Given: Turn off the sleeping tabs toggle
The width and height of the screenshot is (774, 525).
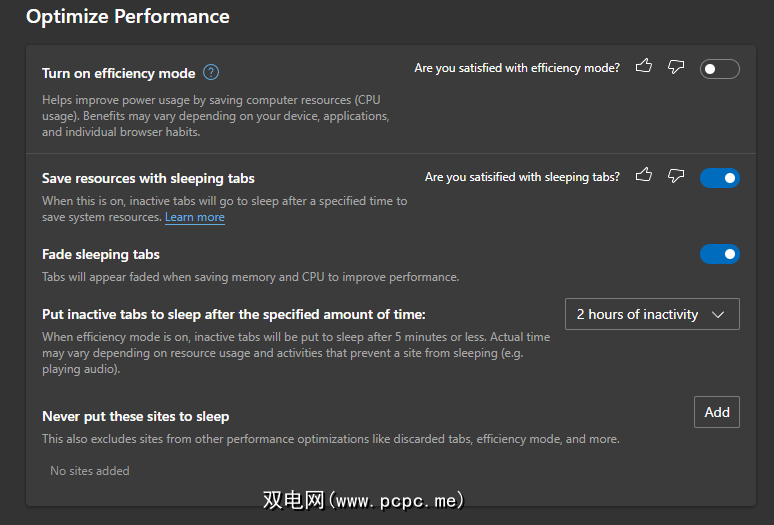Looking at the screenshot, I should (719, 178).
